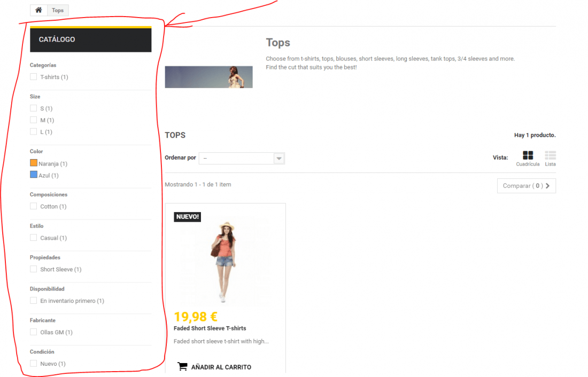The height and width of the screenshot is (377, 588).
Task: Click the 19,98 € price
Action: coord(195,317)
